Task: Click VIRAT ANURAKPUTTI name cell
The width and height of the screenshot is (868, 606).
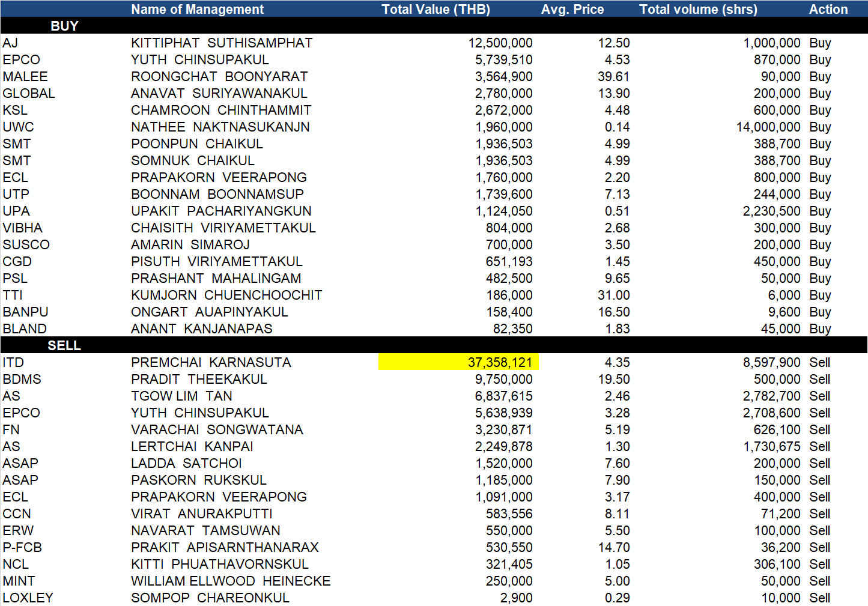Action: click(x=202, y=514)
